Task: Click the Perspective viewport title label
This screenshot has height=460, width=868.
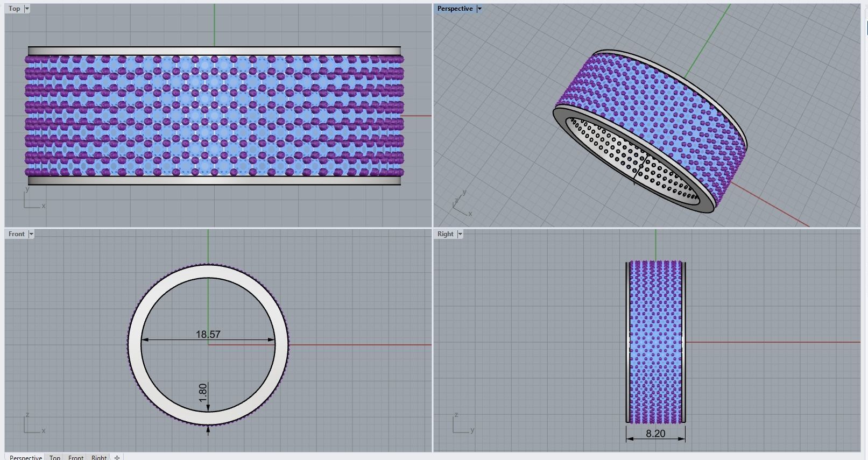Action: [x=455, y=9]
